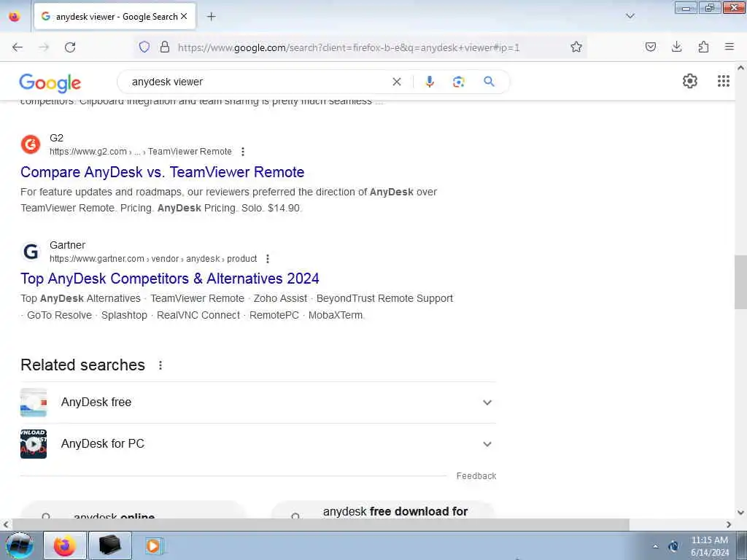Click the address bar URL
The height and width of the screenshot is (560, 747).
click(x=348, y=47)
